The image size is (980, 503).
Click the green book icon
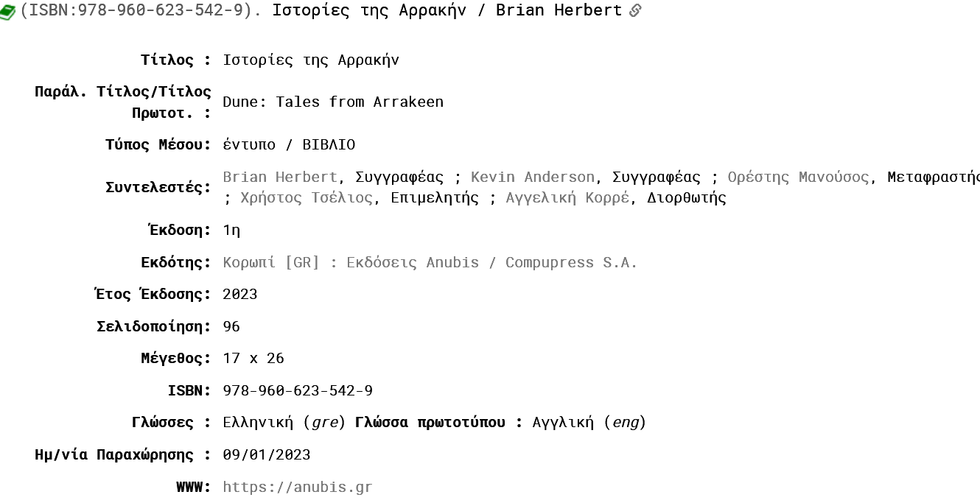coord(7,13)
